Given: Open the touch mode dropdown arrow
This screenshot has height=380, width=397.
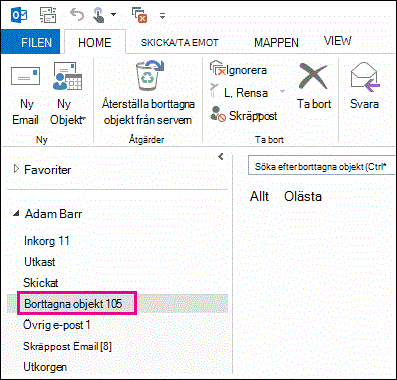Looking at the screenshot, I should 113,15.
